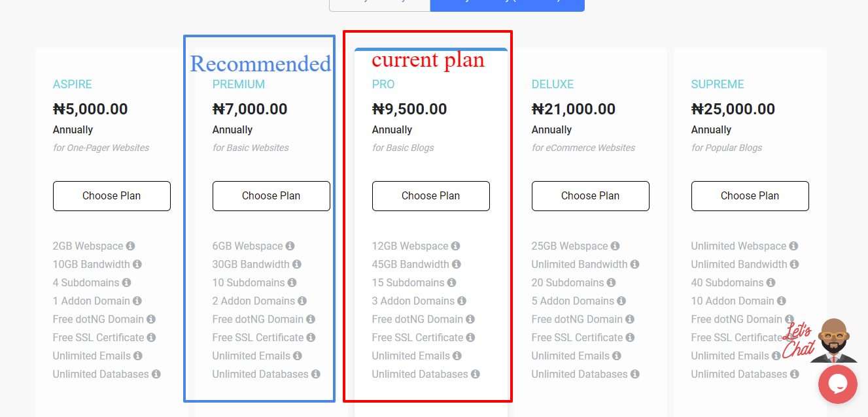Open info tooltip for 2GB Webspace on Aspire plan
The height and width of the screenshot is (417, 868).
(130, 246)
